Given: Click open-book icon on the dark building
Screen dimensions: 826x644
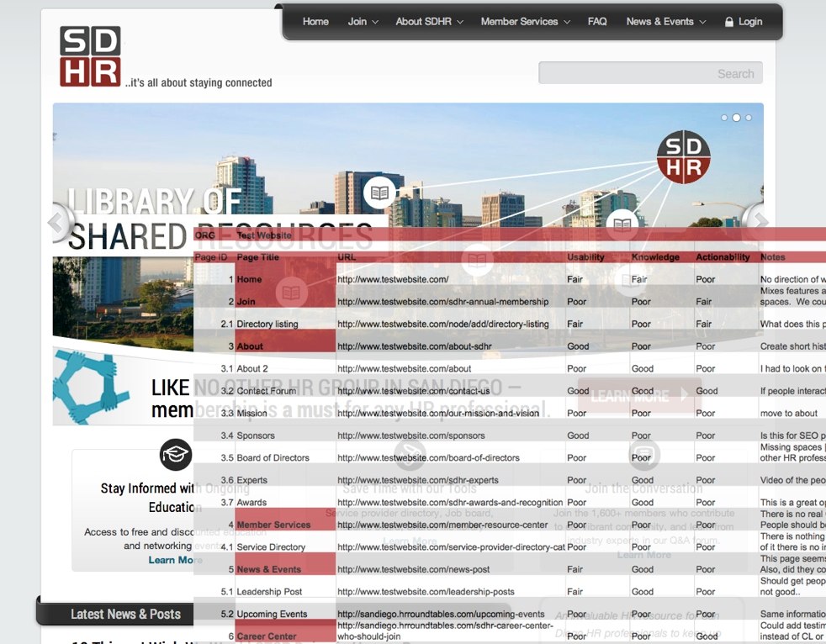Looking at the screenshot, I should click(379, 193).
